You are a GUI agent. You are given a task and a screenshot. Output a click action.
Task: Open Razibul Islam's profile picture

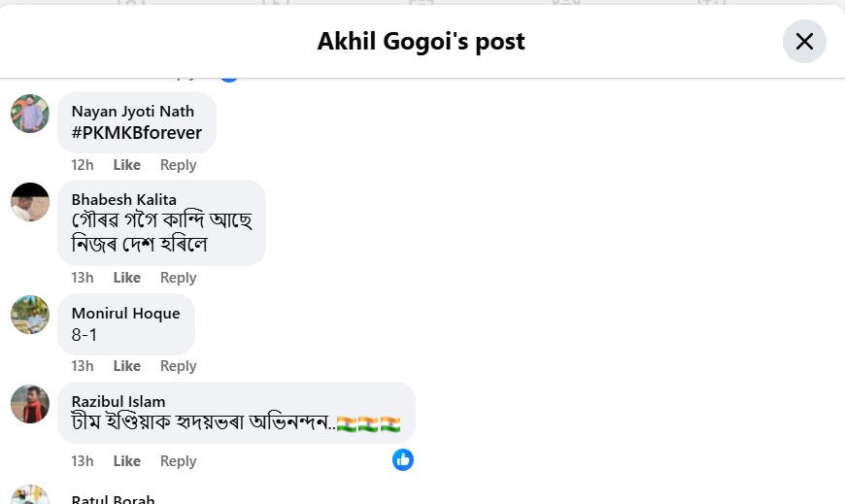[30, 404]
